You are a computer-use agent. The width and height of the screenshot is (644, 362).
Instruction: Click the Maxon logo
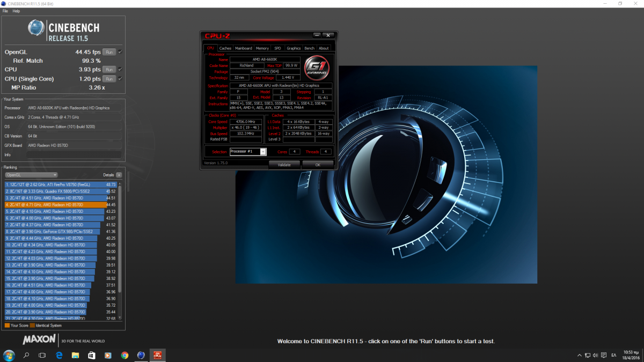[40, 339]
